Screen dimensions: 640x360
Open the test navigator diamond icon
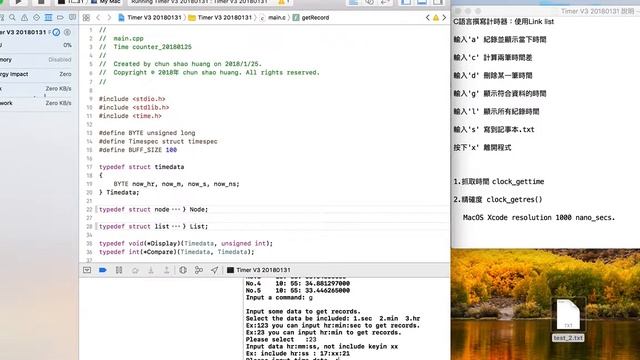tap(37, 18)
